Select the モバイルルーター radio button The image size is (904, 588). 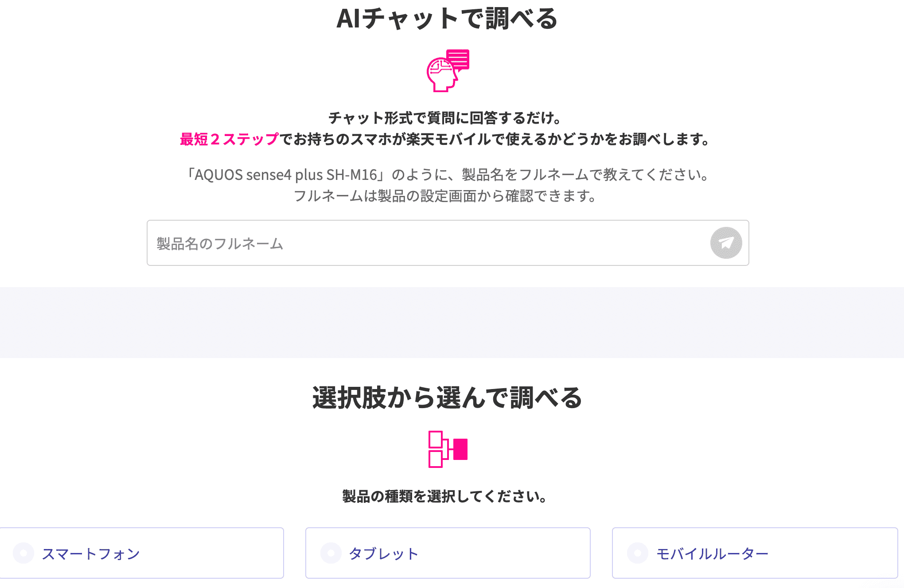(637, 553)
